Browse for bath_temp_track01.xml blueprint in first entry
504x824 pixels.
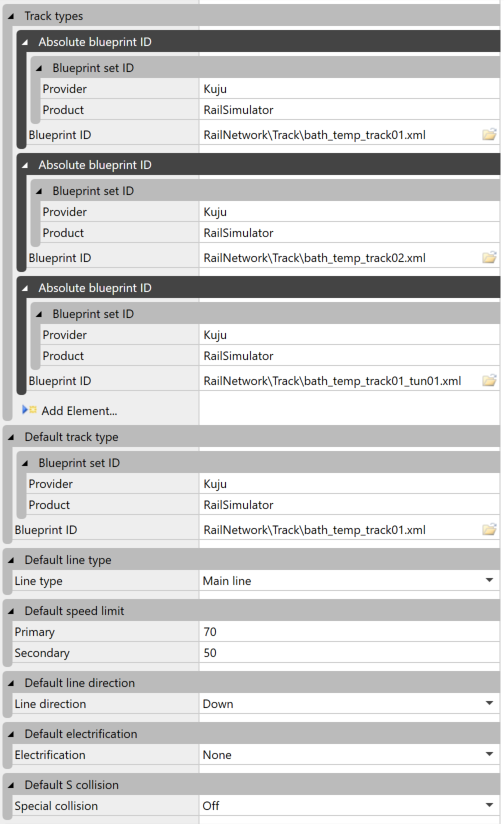coord(489,135)
